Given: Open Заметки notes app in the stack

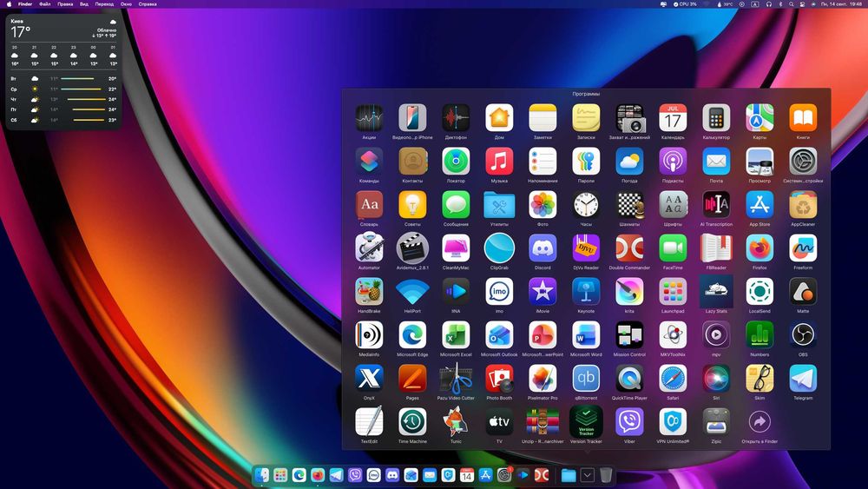Looking at the screenshot, I should (x=542, y=117).
